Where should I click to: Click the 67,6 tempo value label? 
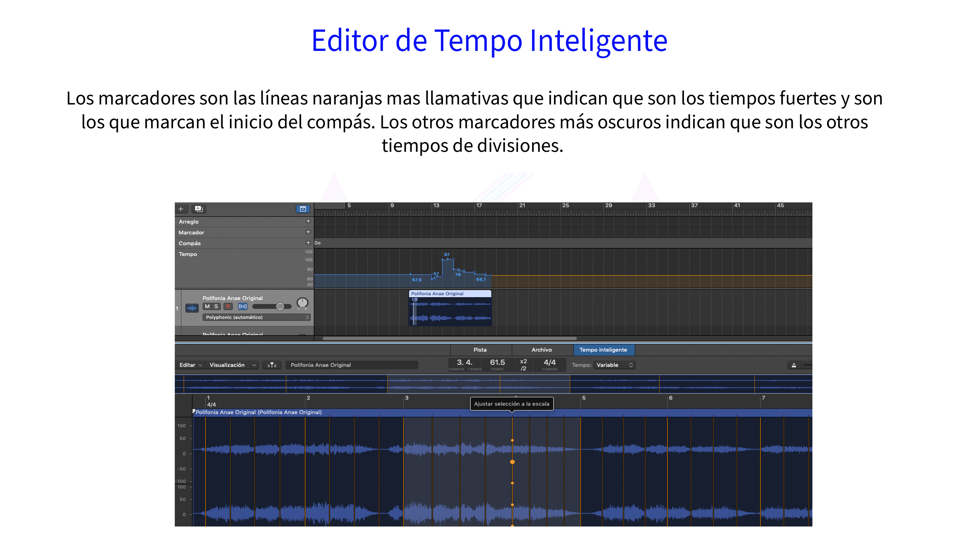point(416,280)
